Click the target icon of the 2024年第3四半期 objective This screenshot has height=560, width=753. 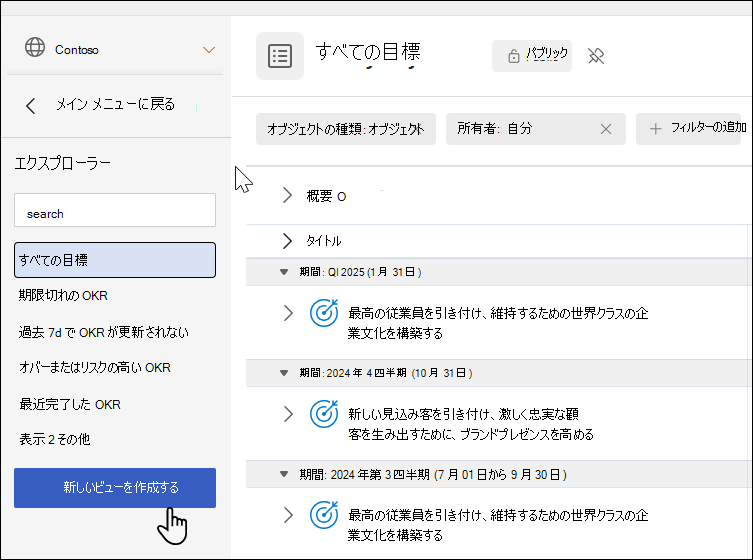click(x=324, y=515)
